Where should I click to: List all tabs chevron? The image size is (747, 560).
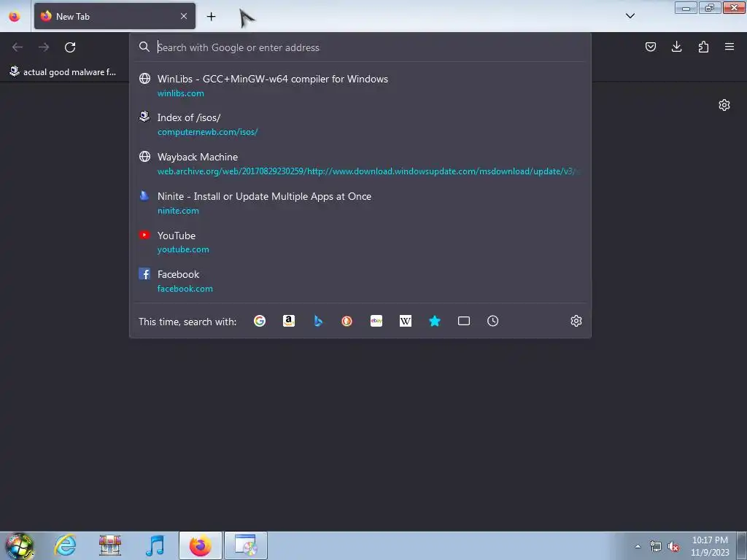(x=630, y=16)
